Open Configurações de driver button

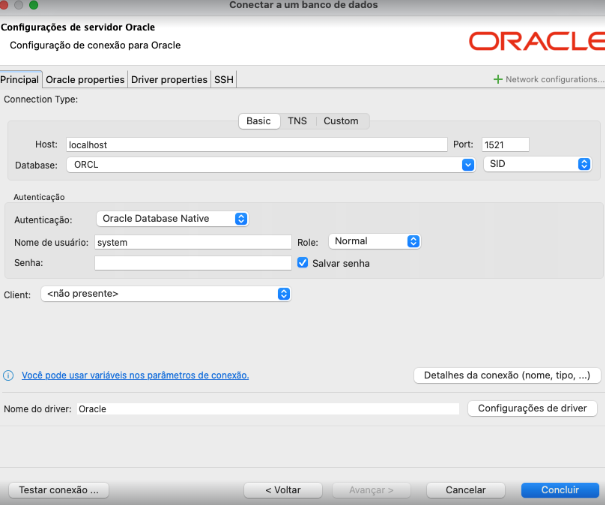(532, 409)
